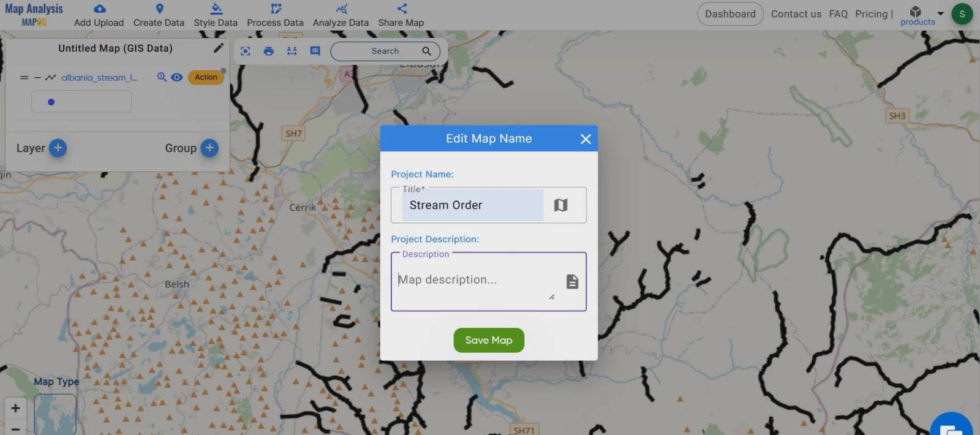Close the Edit Map Name dialog
Screen dimensions: 980x435
(586, 139)
